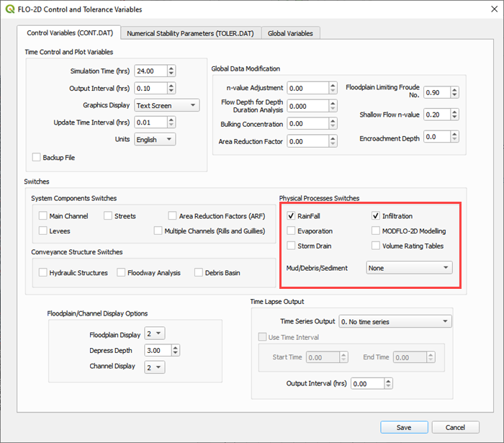Tick the Backup File checkbox

(37, 157)
